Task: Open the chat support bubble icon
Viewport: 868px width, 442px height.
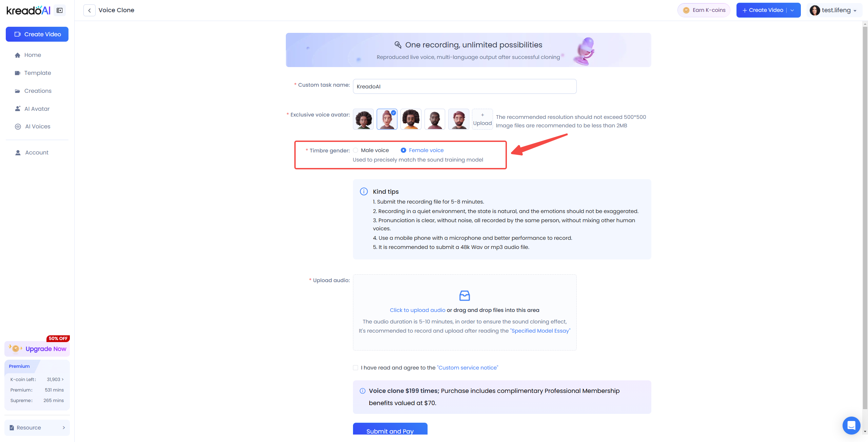Action: pyautogui.click(x=851, y=425)
